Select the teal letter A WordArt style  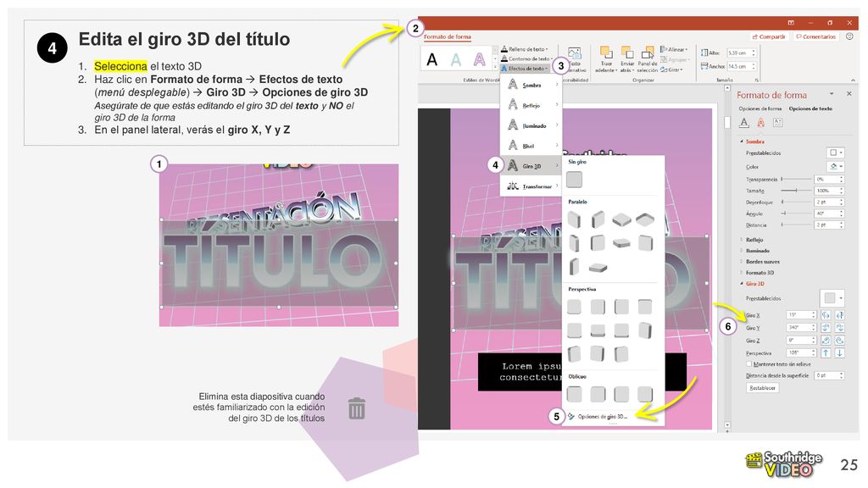coord(455,59)
